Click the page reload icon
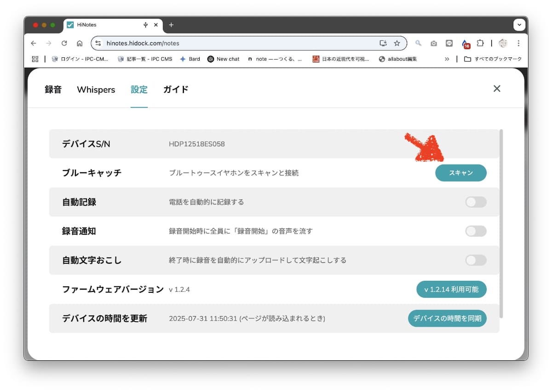 pos(64,43)
